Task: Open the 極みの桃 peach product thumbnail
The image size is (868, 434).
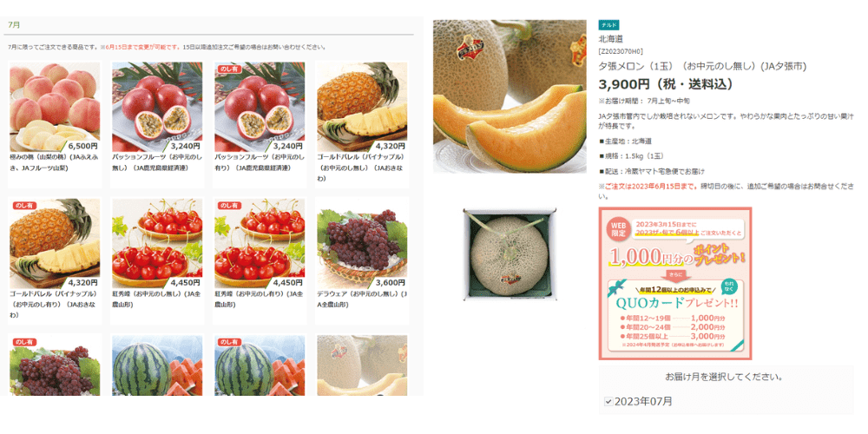Action: pos(55,107)
